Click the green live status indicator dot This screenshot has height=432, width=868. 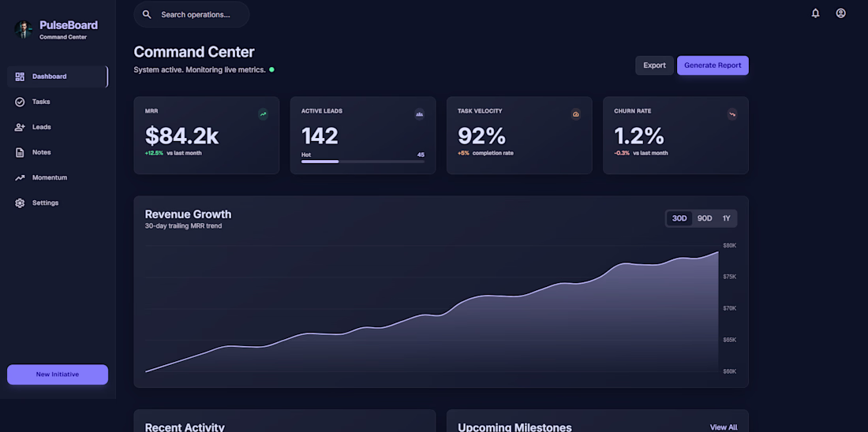271,69
